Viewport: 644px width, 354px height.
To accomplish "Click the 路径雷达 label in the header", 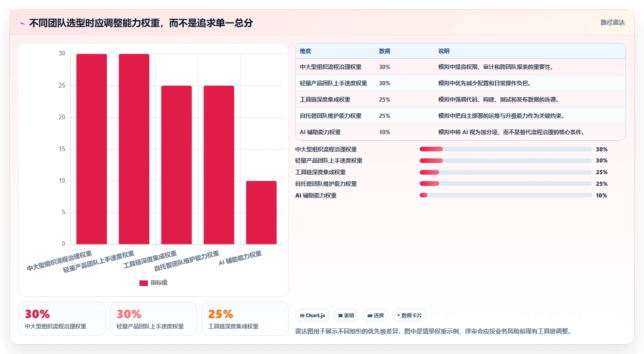I will pos(612,22).
